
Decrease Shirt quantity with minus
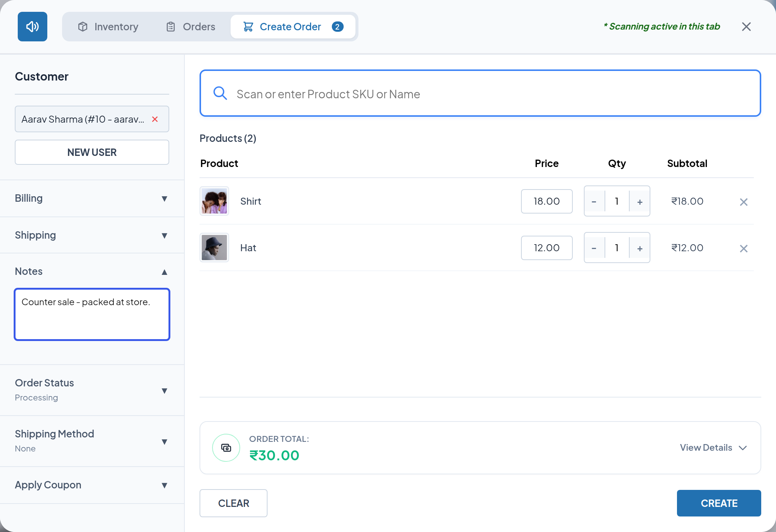594,201
